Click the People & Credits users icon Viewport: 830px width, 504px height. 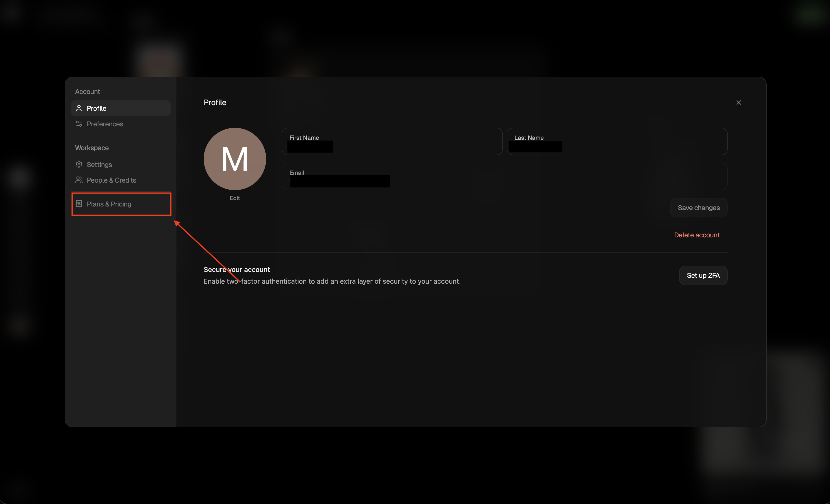click(79, 180)
